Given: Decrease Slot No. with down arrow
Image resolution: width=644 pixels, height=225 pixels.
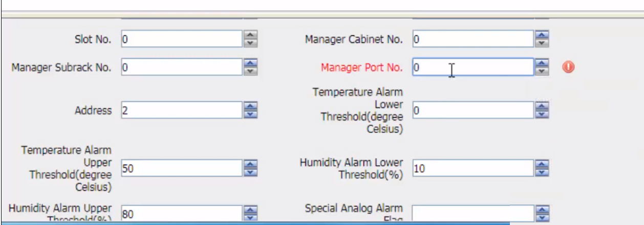Looking at the screenshot, I should point(250,42).
